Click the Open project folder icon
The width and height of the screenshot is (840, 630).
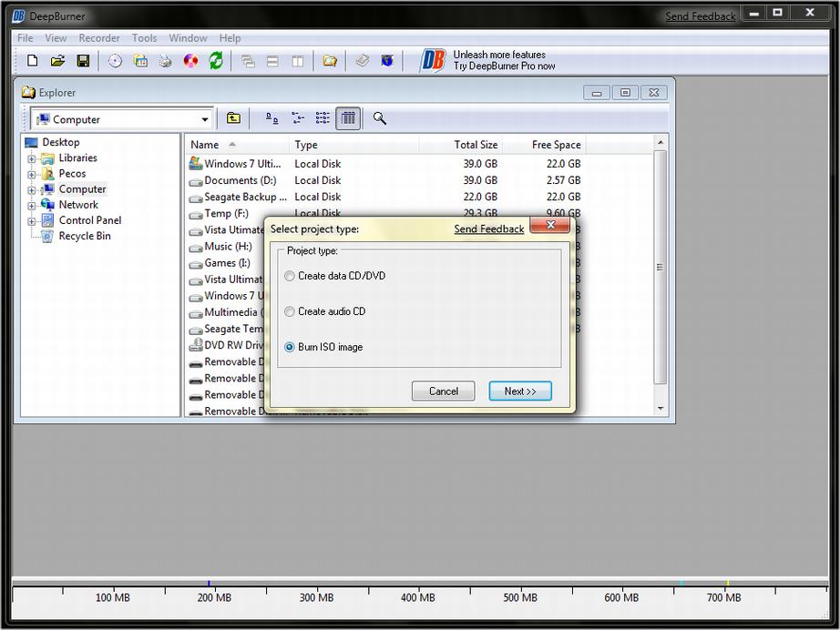57,61
